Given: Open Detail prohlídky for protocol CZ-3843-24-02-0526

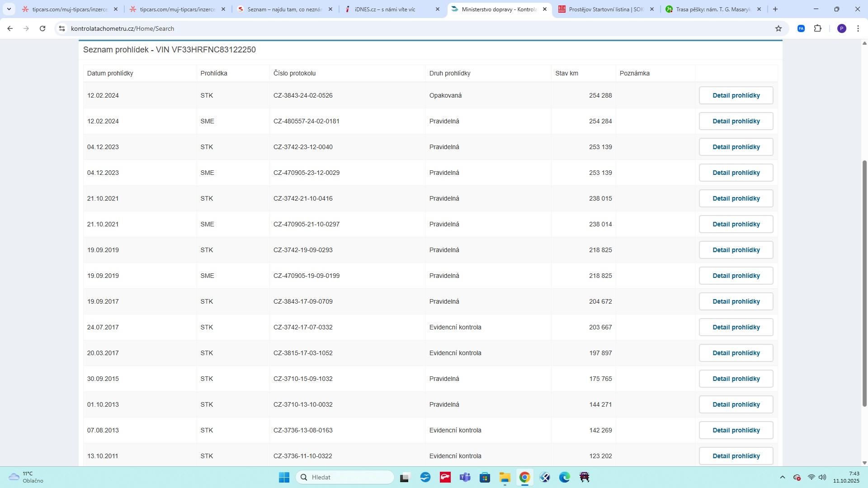Looking at the screenshot, I should click(736, 95).
